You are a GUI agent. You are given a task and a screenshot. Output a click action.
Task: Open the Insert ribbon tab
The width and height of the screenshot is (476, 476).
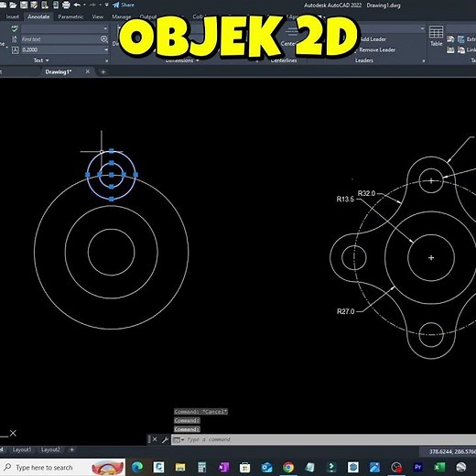(12, 16)
